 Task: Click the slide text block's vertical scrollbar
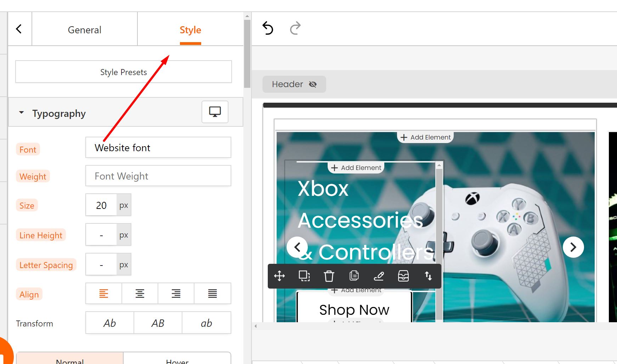[x=439, y=244]
